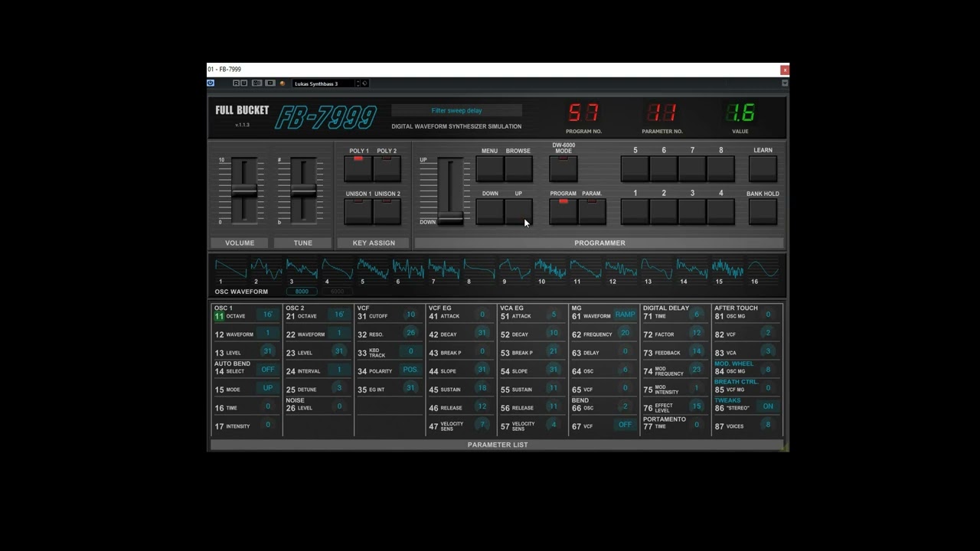Image resolution: width=980 pixels, height=551 pixels.
Task: Toggle DW-6000 Mode button
Action: [563, 168]
